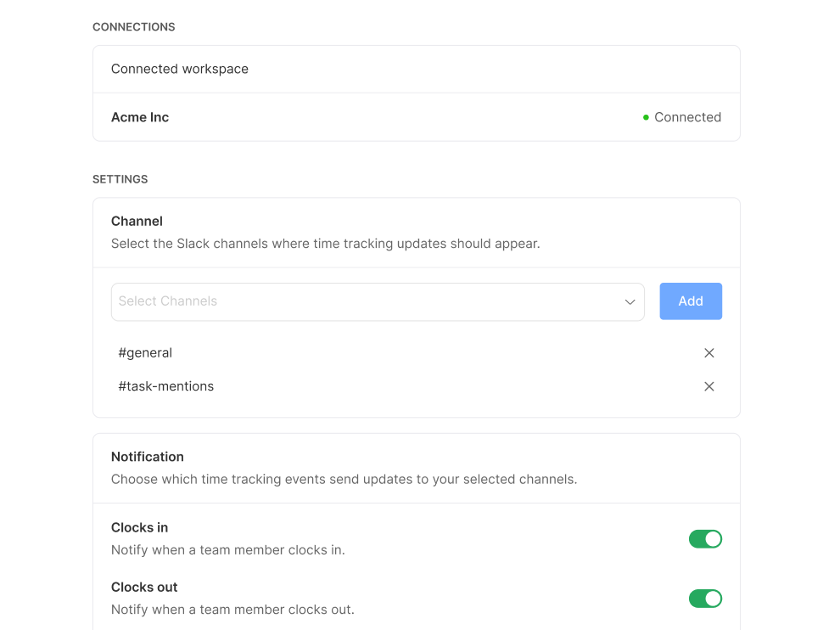Click the Clocks in label
Image resolution: width=840 pixels, height=630 pixels.
pyautogui.click(x=140, y=527)
